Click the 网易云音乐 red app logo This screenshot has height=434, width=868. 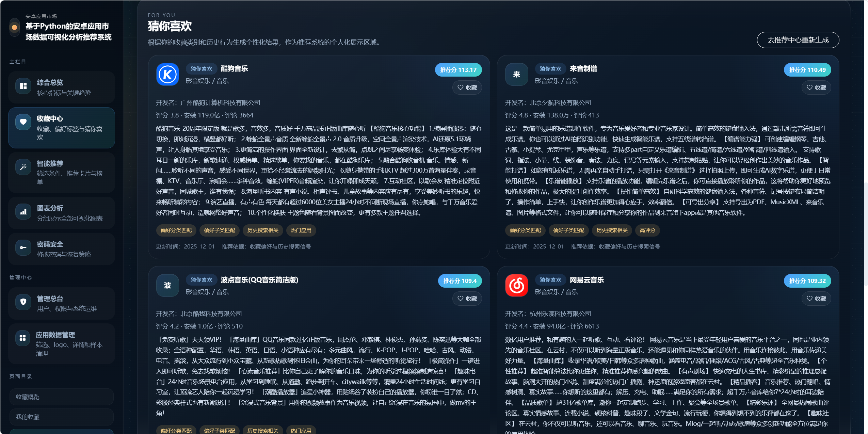pos(516,285)
